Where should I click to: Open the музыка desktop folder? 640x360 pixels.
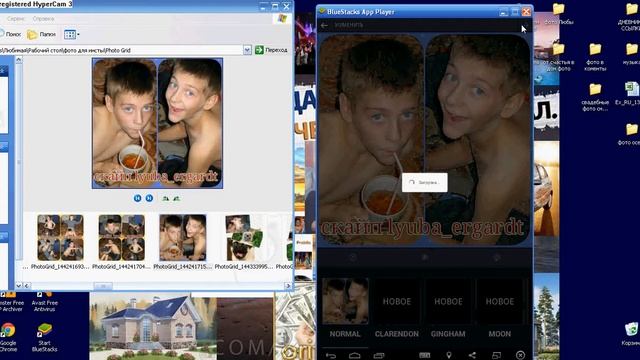(x=631, y=54)
